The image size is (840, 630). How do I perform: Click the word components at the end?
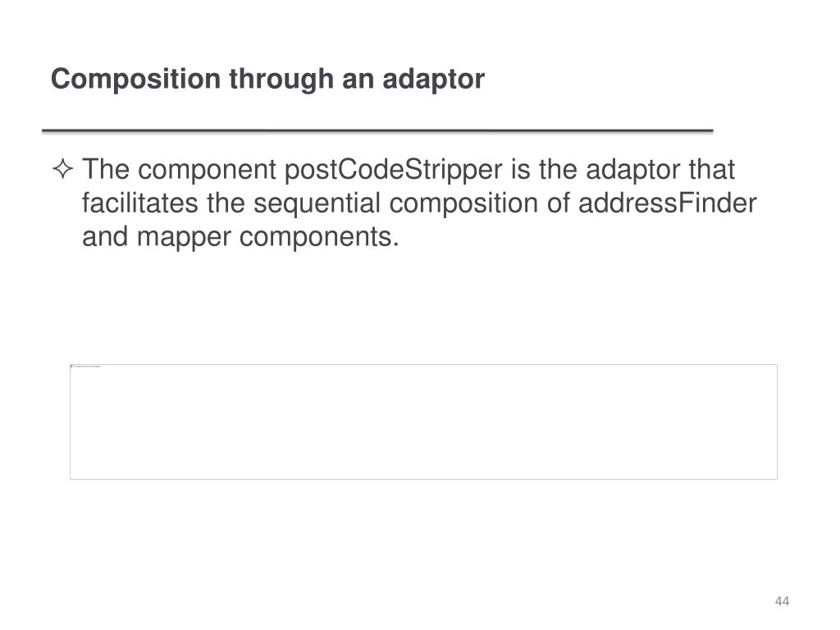(319, 239)
